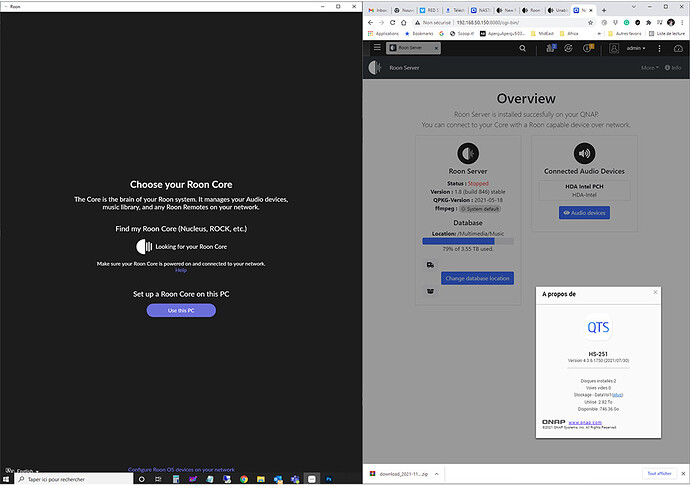
Task: Click the Chrome address bar URL
Action: coord(488,22)
